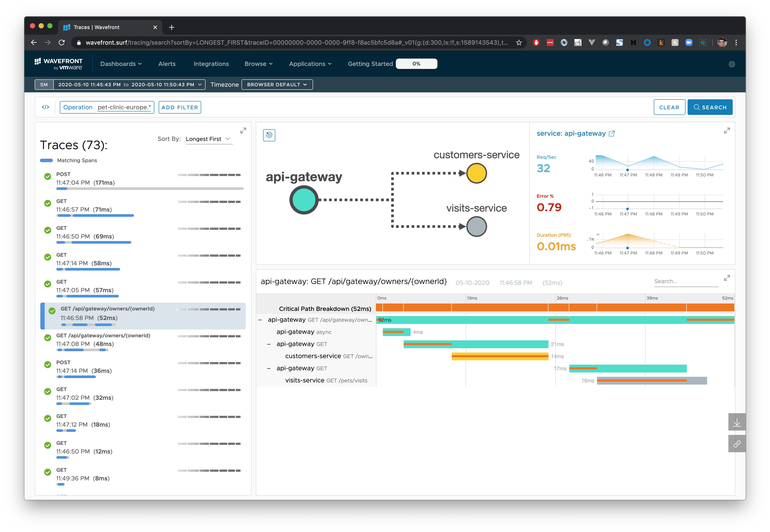Click the copy link icon
The width and height of the screenshot is (770, 532).
pos(737,444)
